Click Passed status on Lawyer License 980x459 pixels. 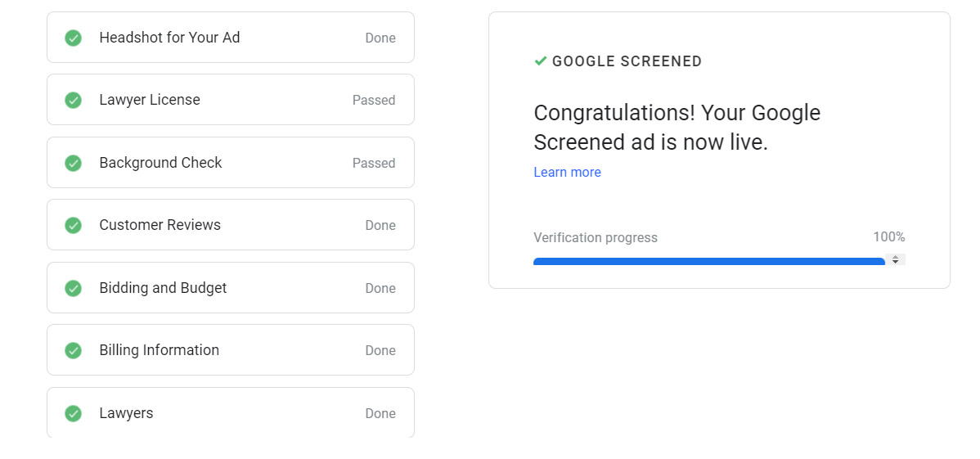pos(374,100)
